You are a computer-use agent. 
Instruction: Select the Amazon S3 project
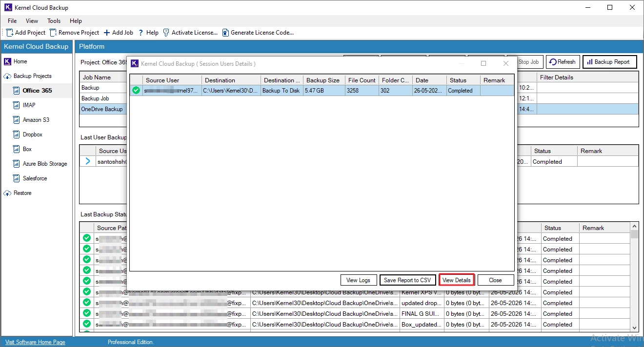coord(36,120)
